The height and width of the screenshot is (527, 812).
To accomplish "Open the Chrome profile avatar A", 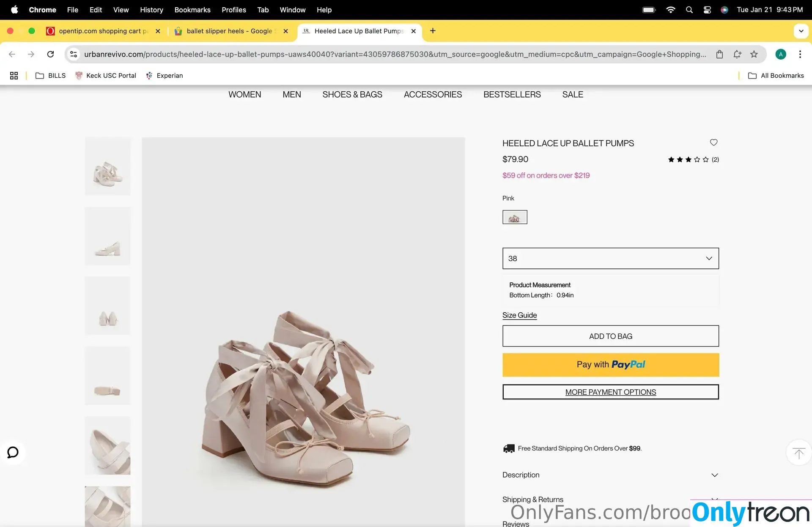I will pyautogui.click(x=781, y=54).
